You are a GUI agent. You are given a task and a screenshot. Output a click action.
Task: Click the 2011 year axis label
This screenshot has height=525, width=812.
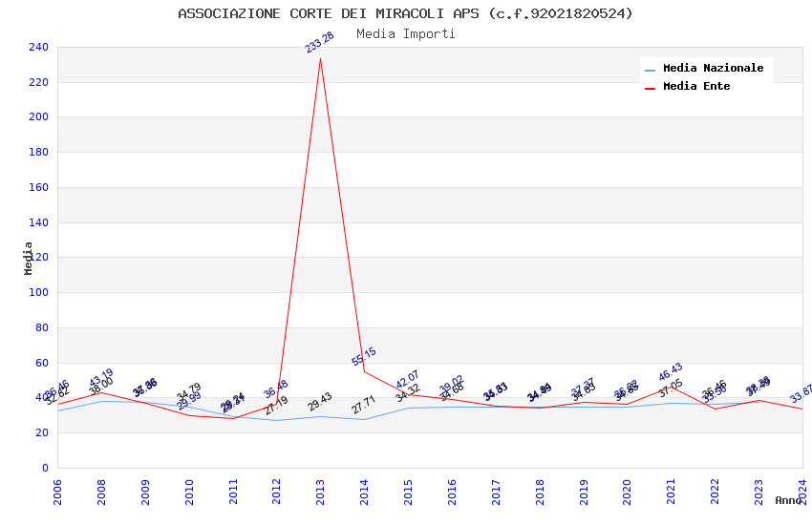[233, 492]
